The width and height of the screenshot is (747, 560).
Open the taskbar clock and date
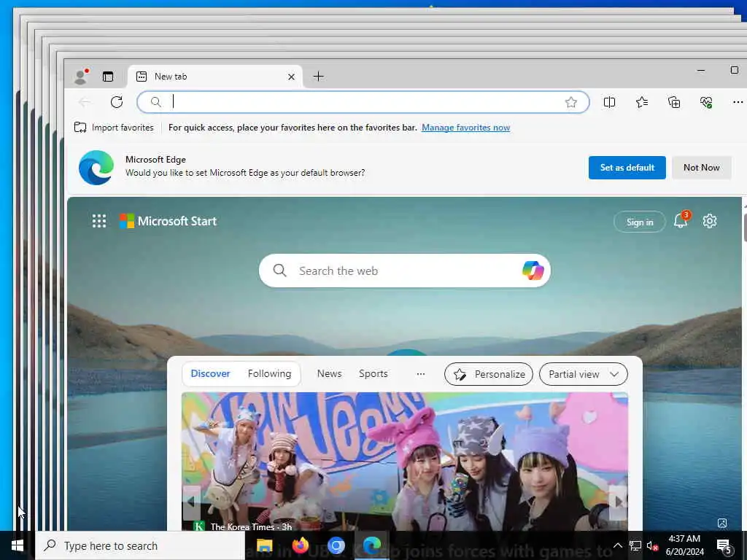pos(684,545)
